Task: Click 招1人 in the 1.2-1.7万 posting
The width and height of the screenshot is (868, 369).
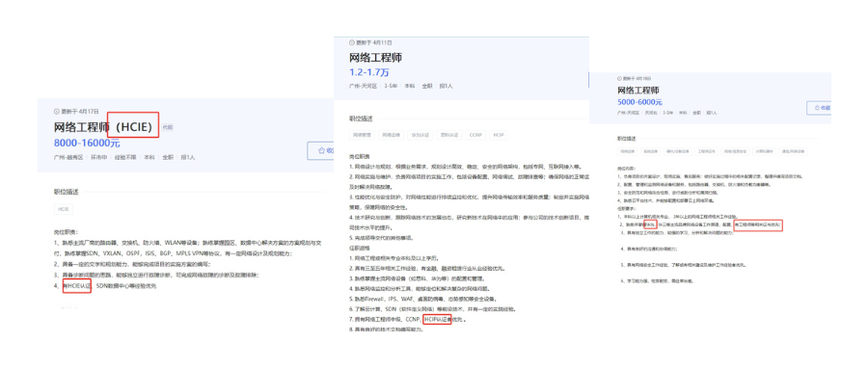Action: (x=447, y=87)
